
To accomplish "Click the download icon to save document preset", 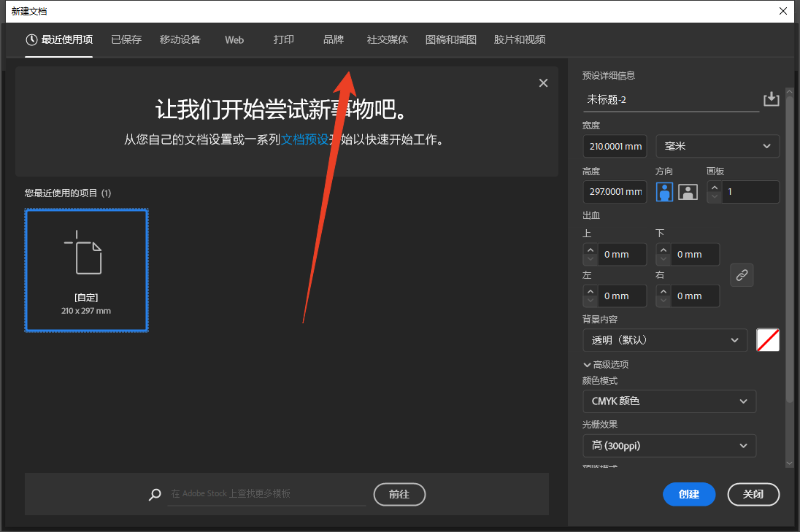I will (x=771, y=99).
